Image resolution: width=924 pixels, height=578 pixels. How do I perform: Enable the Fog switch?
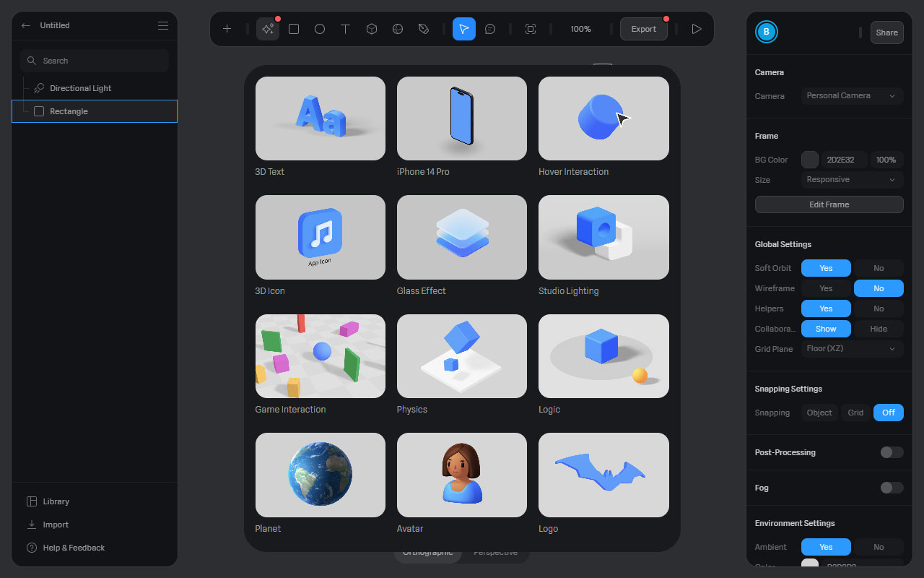click(891, 488)
